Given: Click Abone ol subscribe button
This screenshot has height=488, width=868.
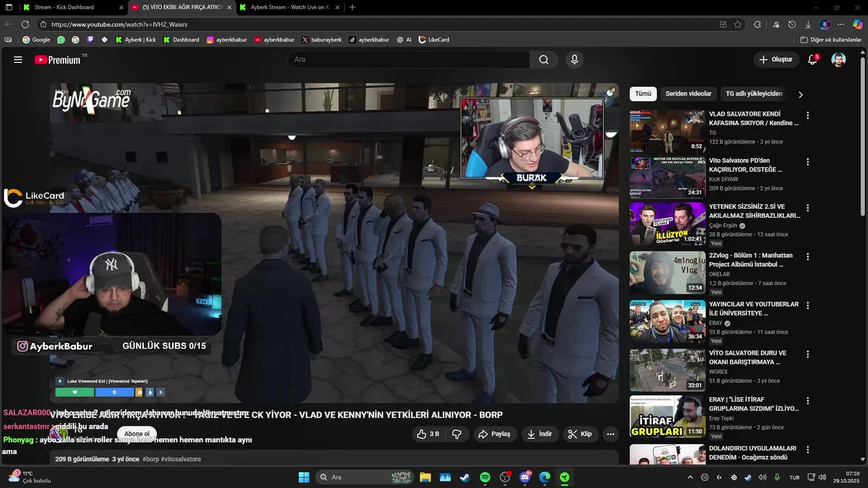Looking at the screenshot, I should [x=137, y=434].
